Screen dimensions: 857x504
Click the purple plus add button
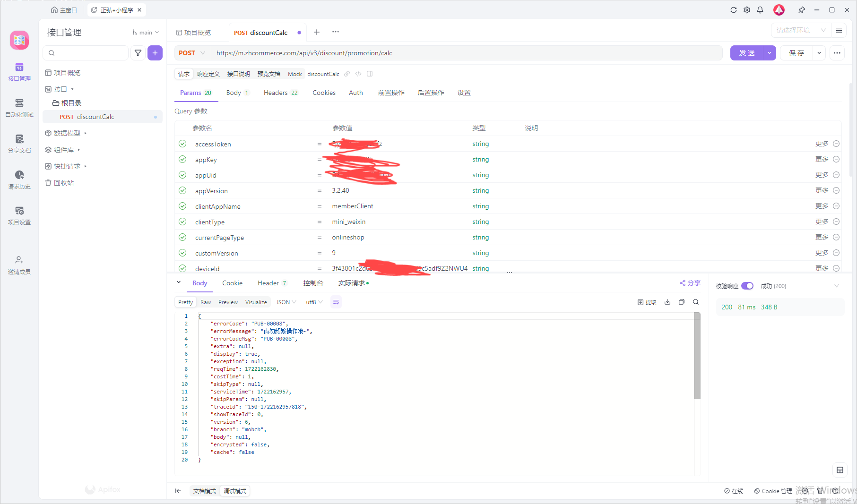click(155, 53)
